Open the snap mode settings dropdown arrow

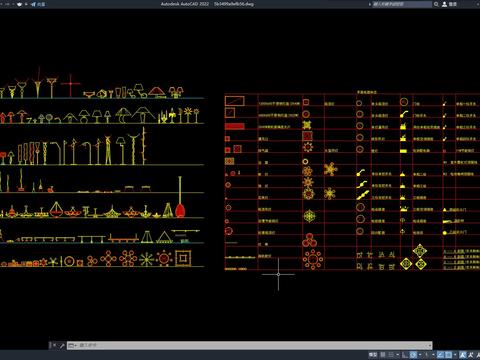click(x=398, y=355)
